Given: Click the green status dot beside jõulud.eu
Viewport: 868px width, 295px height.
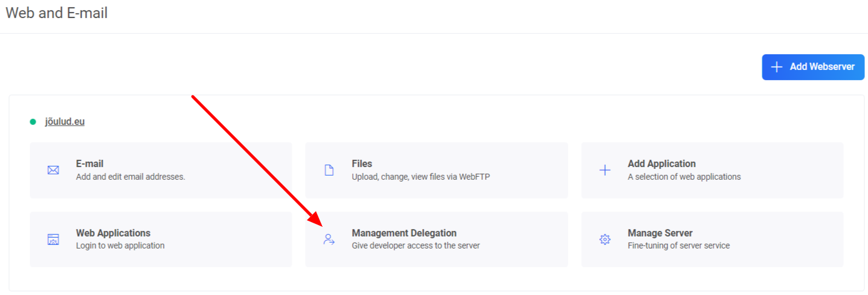Looking at the screenshot, I should click(x=33, y=122).
